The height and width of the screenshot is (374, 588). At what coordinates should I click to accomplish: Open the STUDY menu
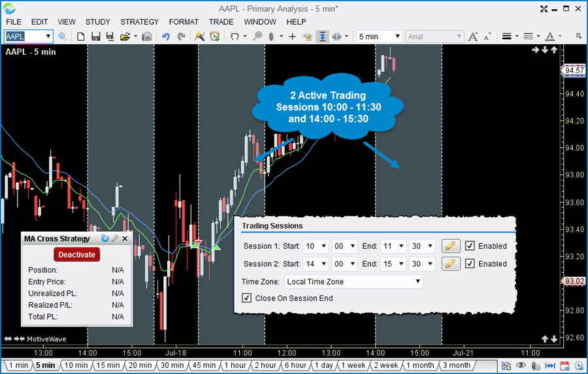(97, 22)
